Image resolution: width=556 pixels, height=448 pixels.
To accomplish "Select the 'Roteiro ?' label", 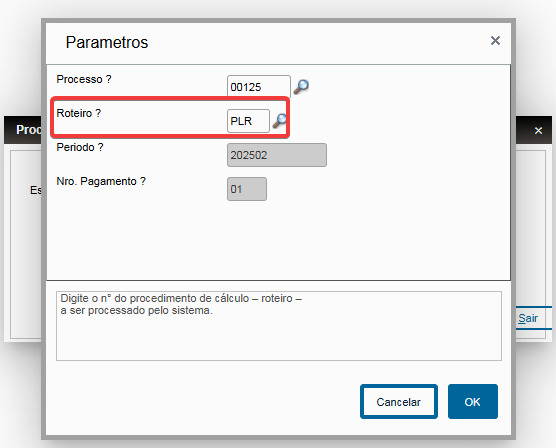I will click(x=79, y=113).
